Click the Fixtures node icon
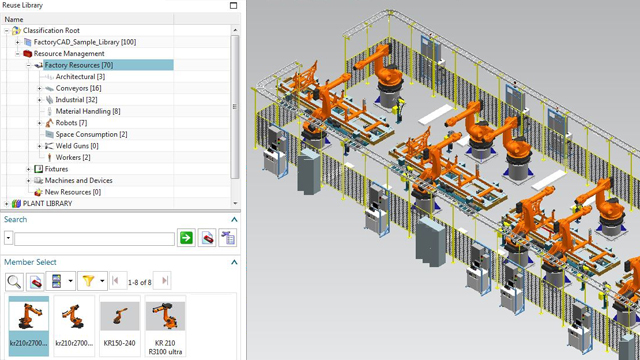Image resolution: width=640 pixels, height=360 pixels. [x=38, y=169]
